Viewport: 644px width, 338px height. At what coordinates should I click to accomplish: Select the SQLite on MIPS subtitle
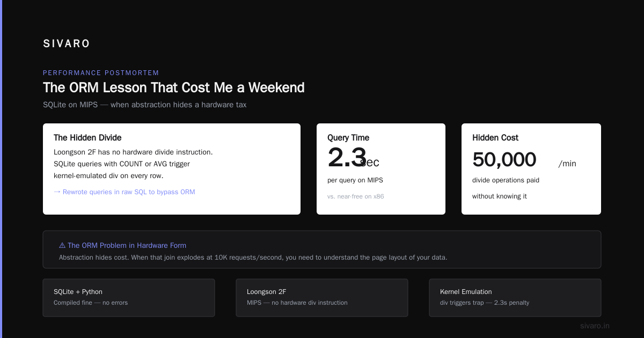[145, 105]
